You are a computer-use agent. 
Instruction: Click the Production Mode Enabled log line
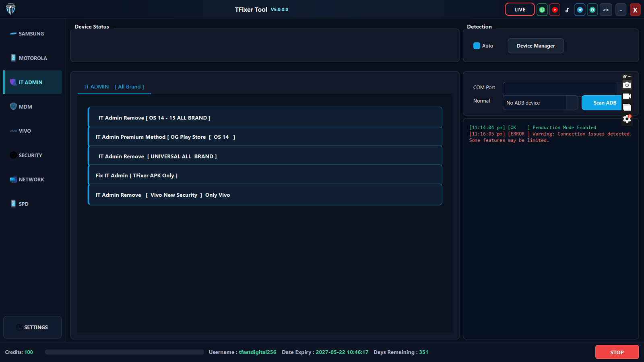tap(533, 128)
